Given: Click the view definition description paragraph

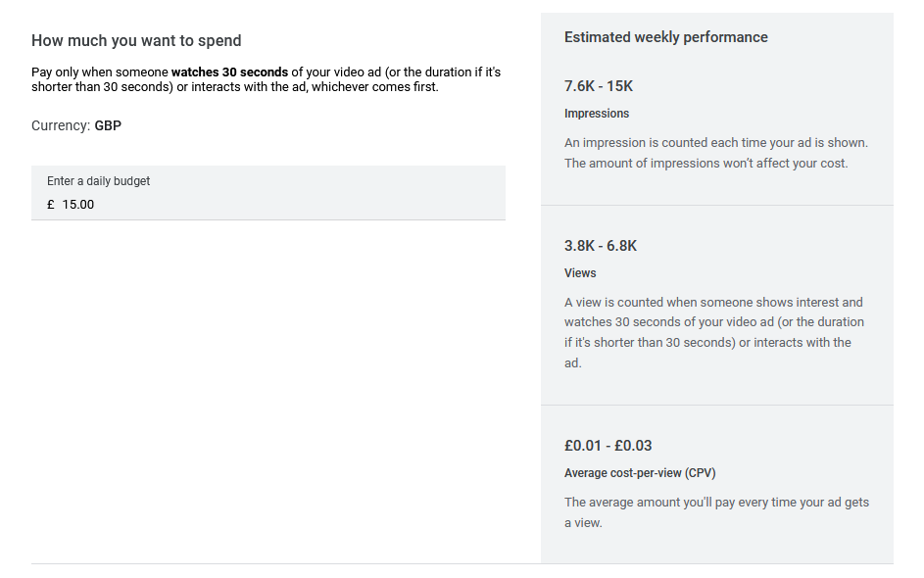Looking at the screenshot, I should tap(713, 332).
